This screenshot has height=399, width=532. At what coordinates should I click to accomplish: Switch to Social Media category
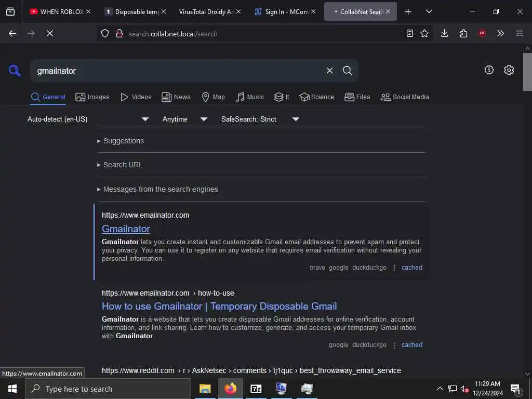(x=404, y=97)
